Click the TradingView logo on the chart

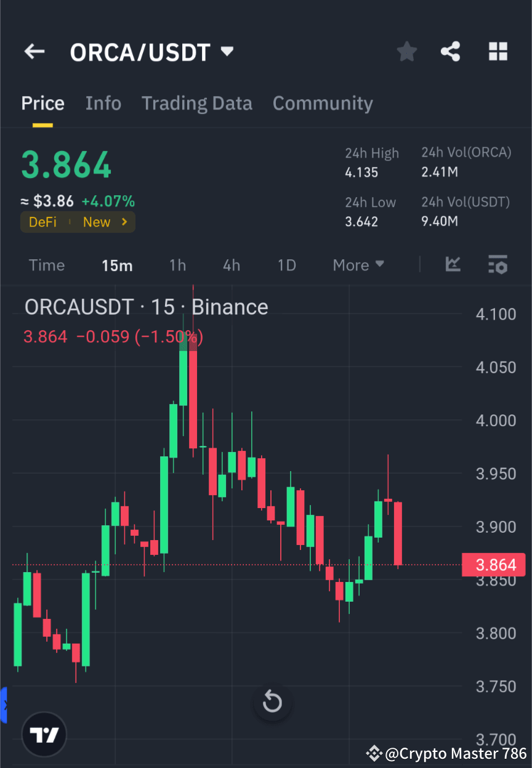43,734
